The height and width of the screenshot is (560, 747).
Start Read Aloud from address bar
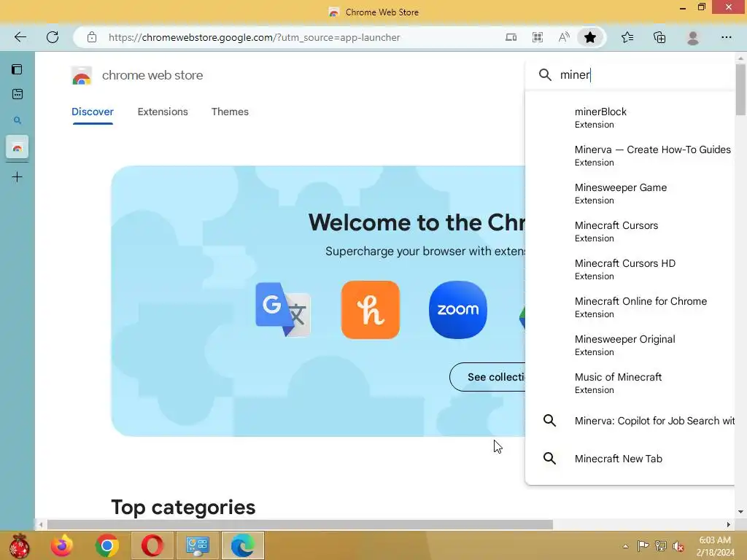(564, 37)
